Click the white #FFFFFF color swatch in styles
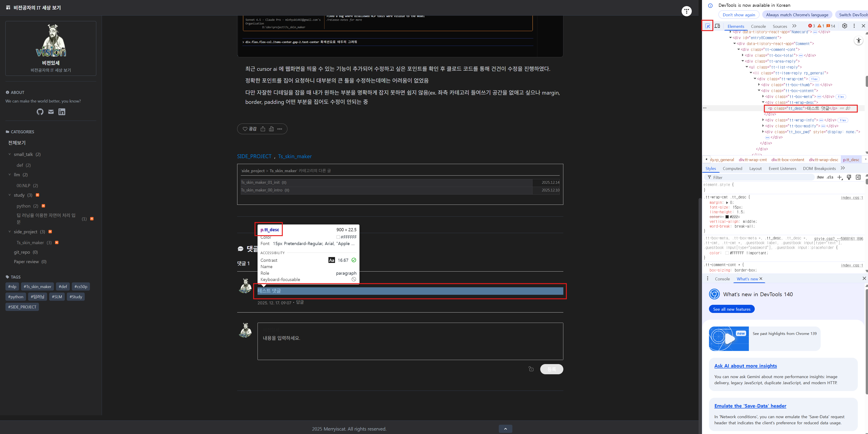The image size is (868, 434). pyautogui.click(x=727, y=253)
